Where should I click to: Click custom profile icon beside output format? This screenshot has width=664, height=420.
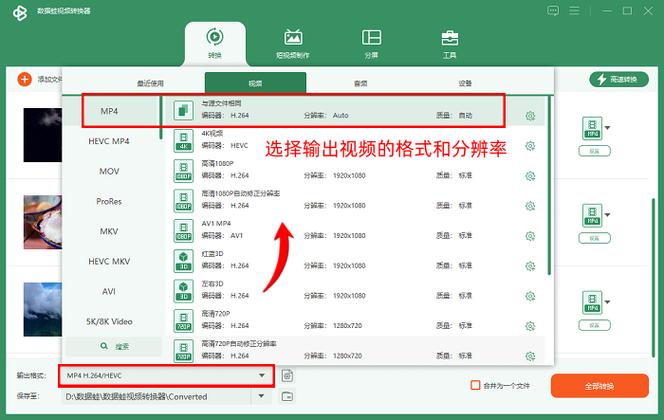point(288,376)
